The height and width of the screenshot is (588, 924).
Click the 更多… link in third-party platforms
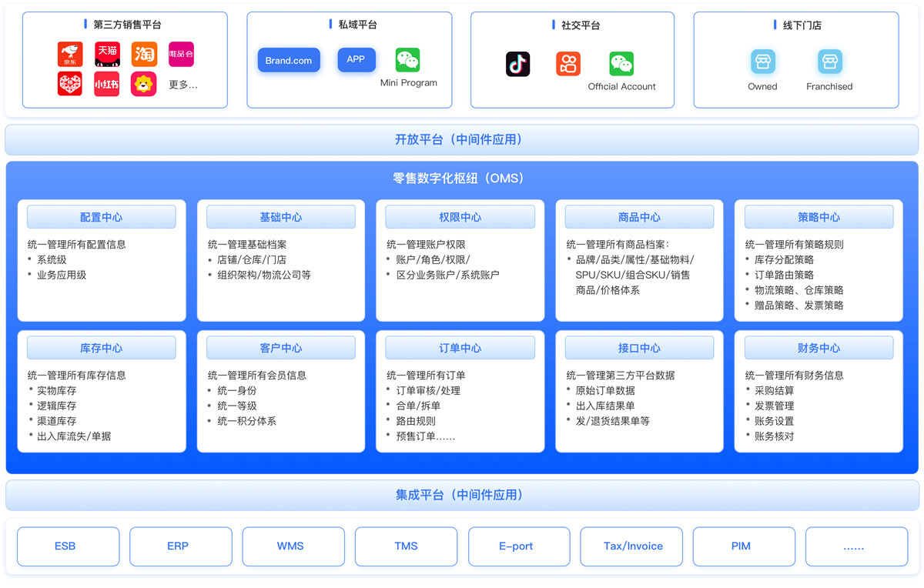click(x=183, y=85)
